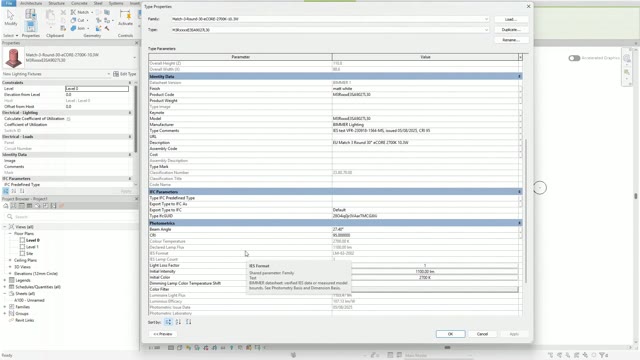Click the group-by-category icon below Properties palette
The height and width of the screenshot is (360, 640).
point(6,191)
